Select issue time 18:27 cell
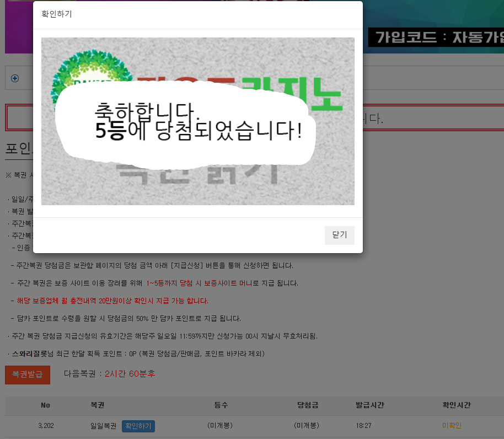Image resolution: width=504 pixels, height=439 pixels. point(363,426)
